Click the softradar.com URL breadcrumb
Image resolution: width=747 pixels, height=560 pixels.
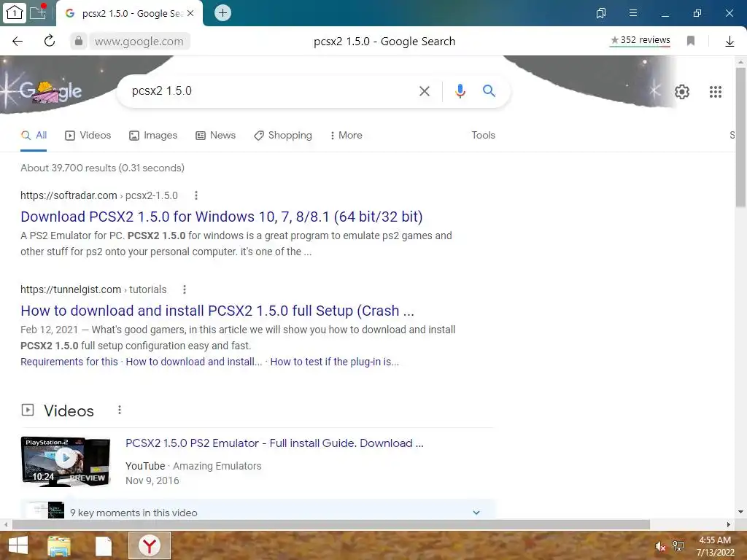tap(99, 195)
